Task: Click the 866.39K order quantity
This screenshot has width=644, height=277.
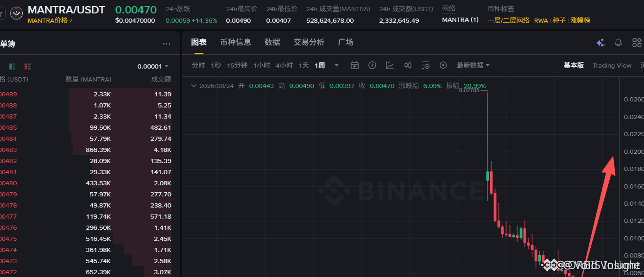Action: pyautogui.click(x=98, y=150)
